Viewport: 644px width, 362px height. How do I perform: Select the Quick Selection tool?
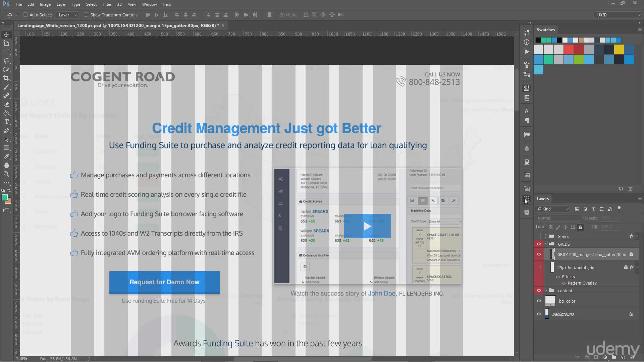(x=6, y=69)
